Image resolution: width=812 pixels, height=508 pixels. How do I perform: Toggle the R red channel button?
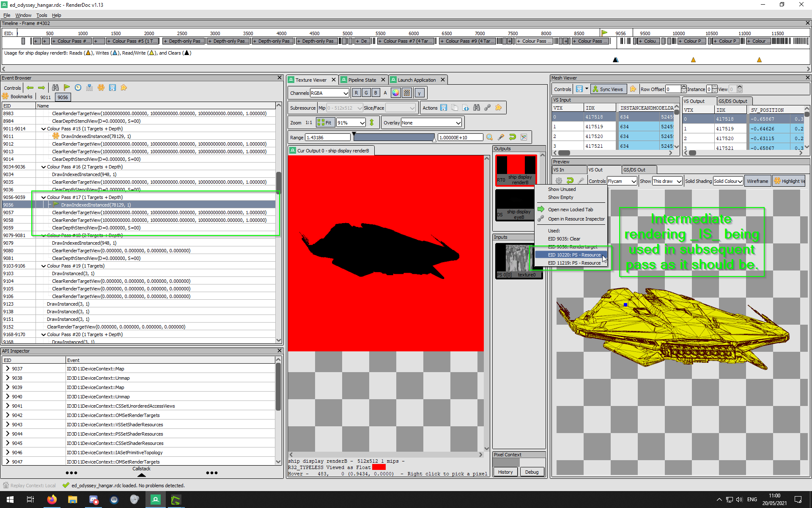coord(356,93)
